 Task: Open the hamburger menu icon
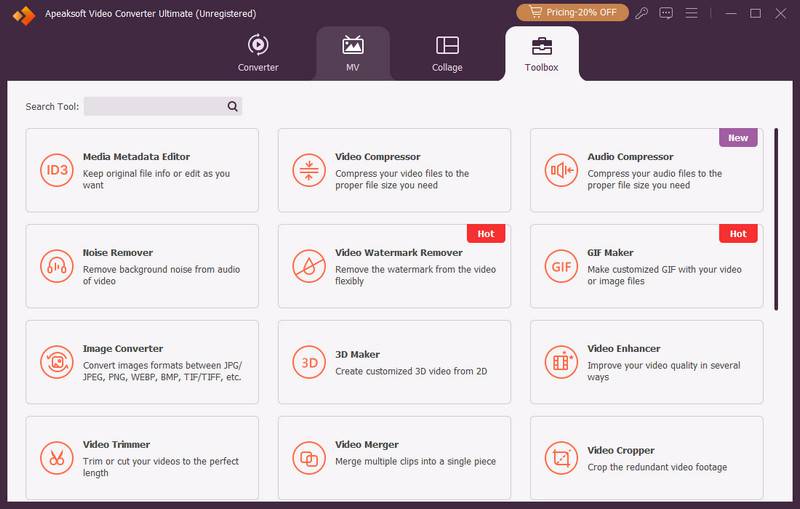(x=691, y=13)
